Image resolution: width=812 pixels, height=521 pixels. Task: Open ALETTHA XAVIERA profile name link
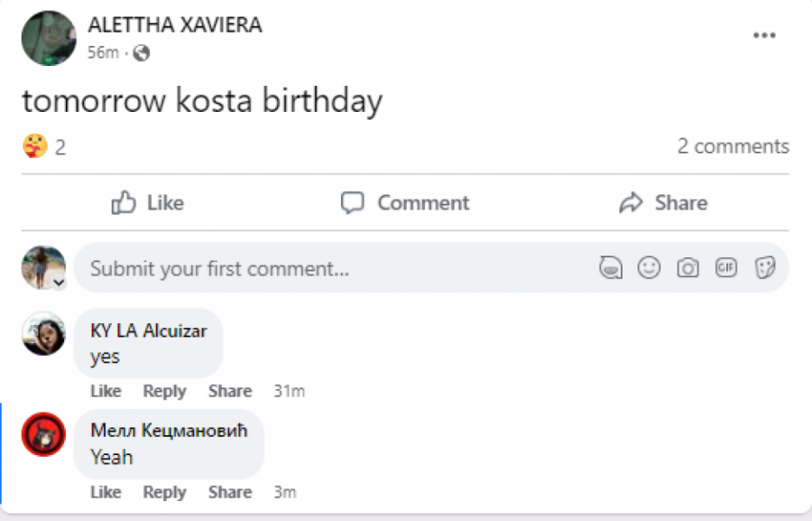click(x=175, y=25)
